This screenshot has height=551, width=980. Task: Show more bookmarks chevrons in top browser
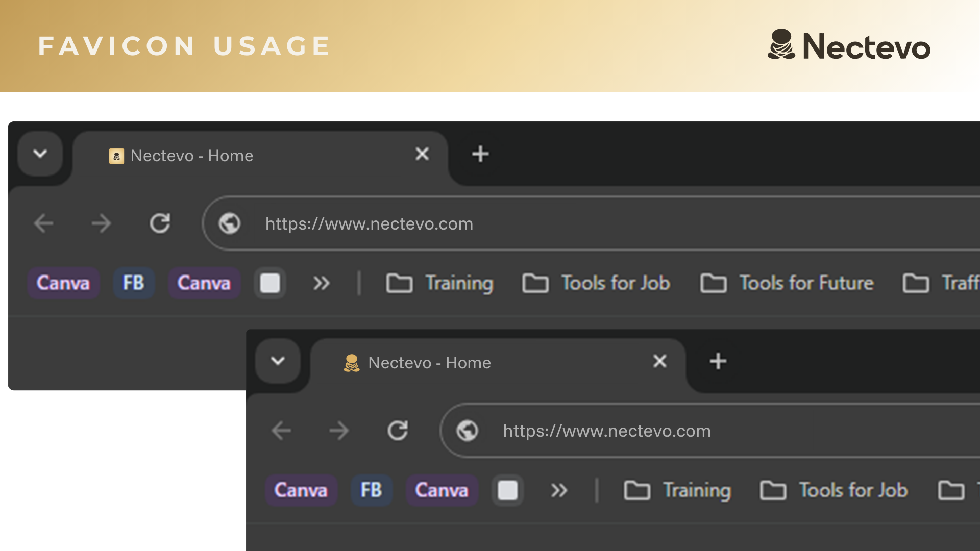pos(322,283)
